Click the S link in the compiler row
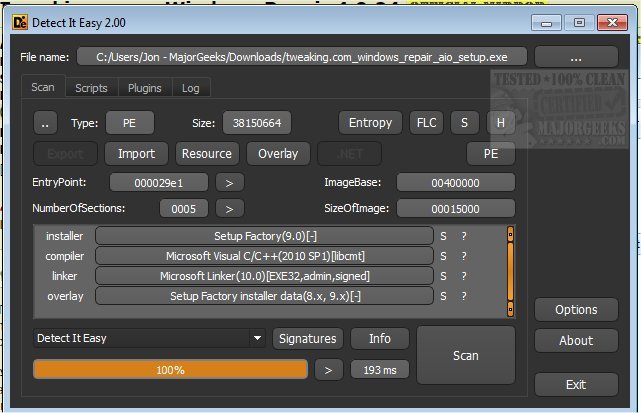 [x=443, y=256]
